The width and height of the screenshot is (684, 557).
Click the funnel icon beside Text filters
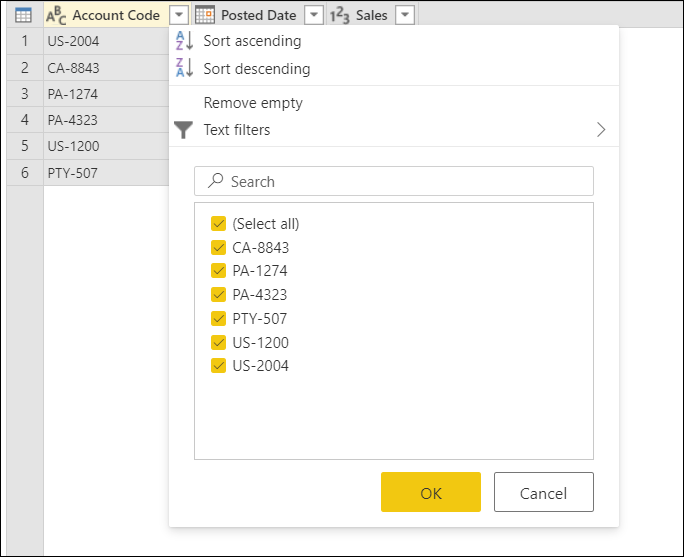[183, 130]
